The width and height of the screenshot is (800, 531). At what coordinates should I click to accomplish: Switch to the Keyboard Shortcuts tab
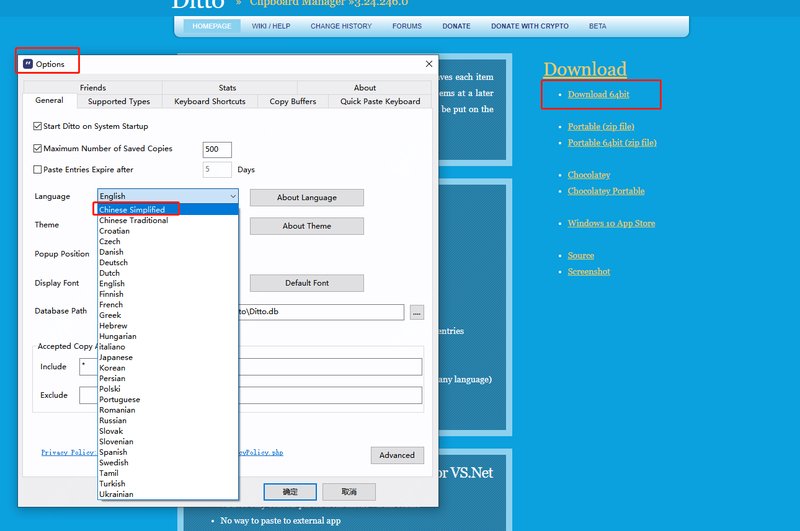point(209,101)
